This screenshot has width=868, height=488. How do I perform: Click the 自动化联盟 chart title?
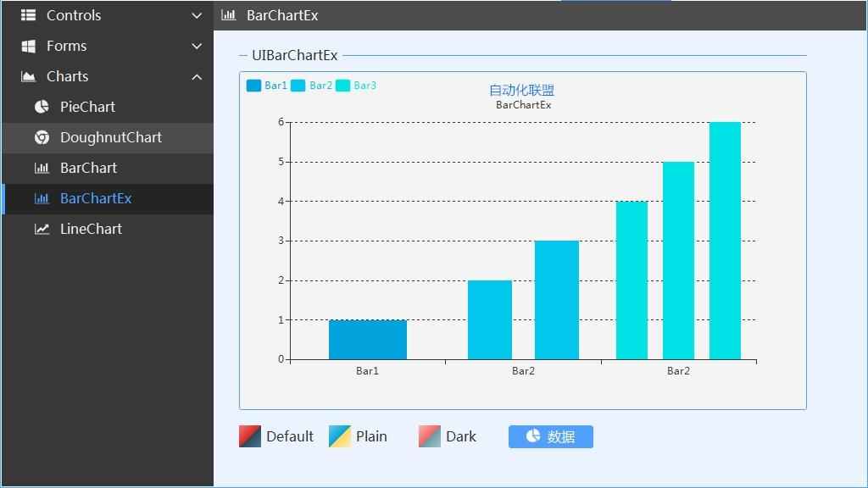521,90
